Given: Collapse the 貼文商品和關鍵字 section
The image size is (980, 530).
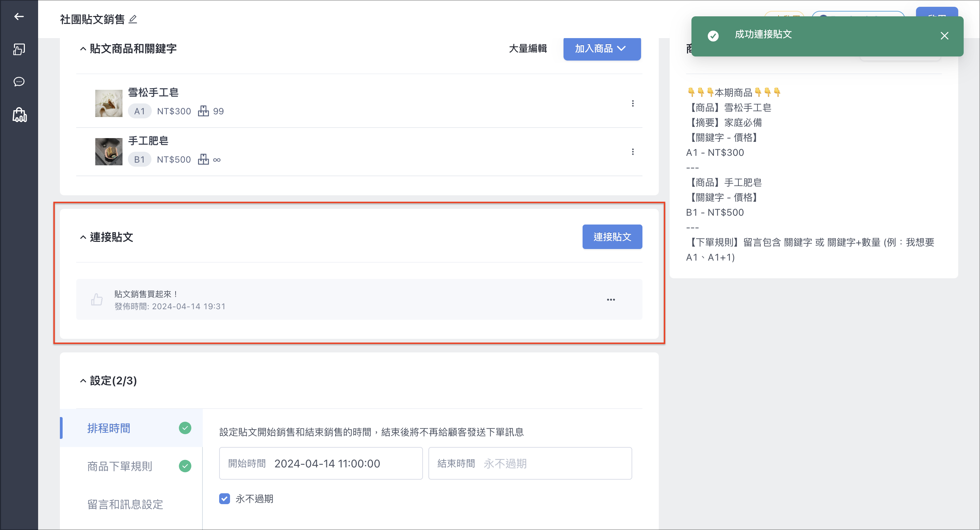Looking at the screenshot, I should [x=83, y=49].
